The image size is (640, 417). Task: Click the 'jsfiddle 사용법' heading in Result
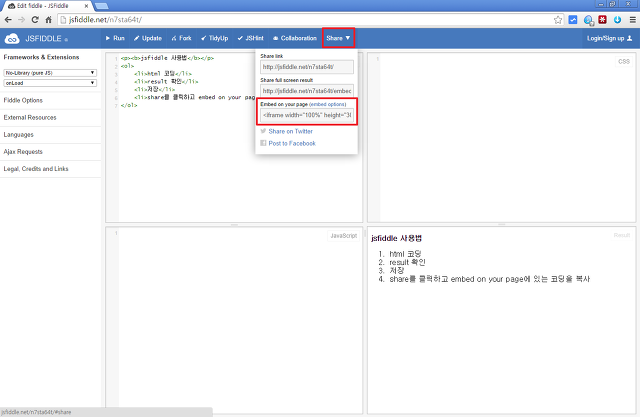point(396,238)
